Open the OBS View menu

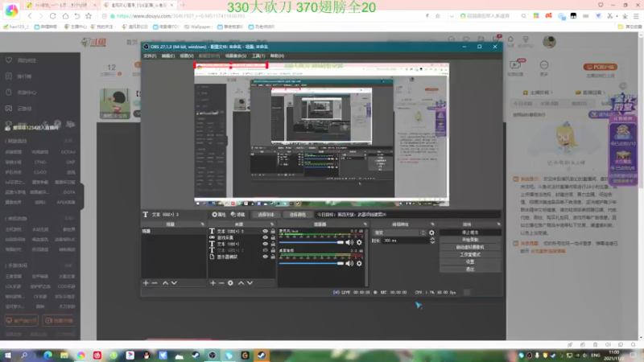coord(186,56)
